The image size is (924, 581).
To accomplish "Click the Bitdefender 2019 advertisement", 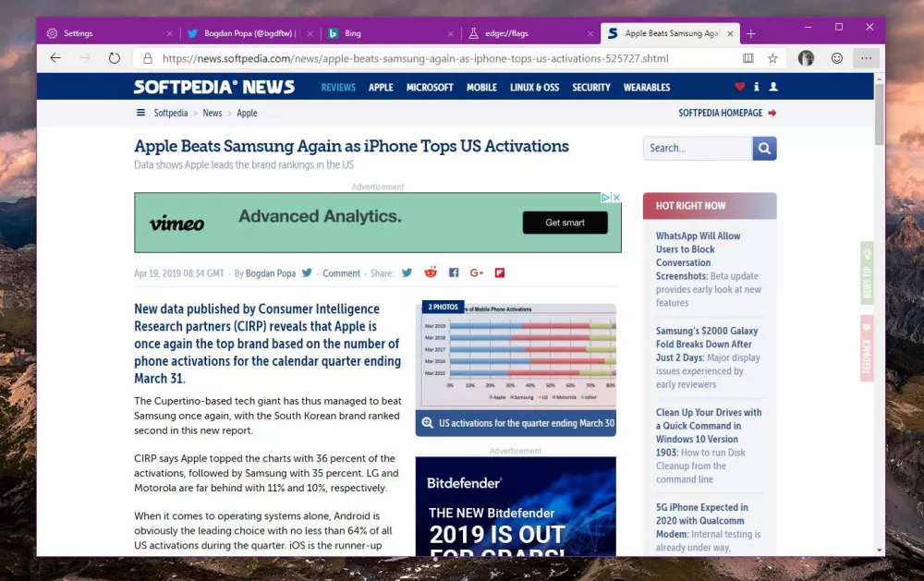I will [516, 507].
